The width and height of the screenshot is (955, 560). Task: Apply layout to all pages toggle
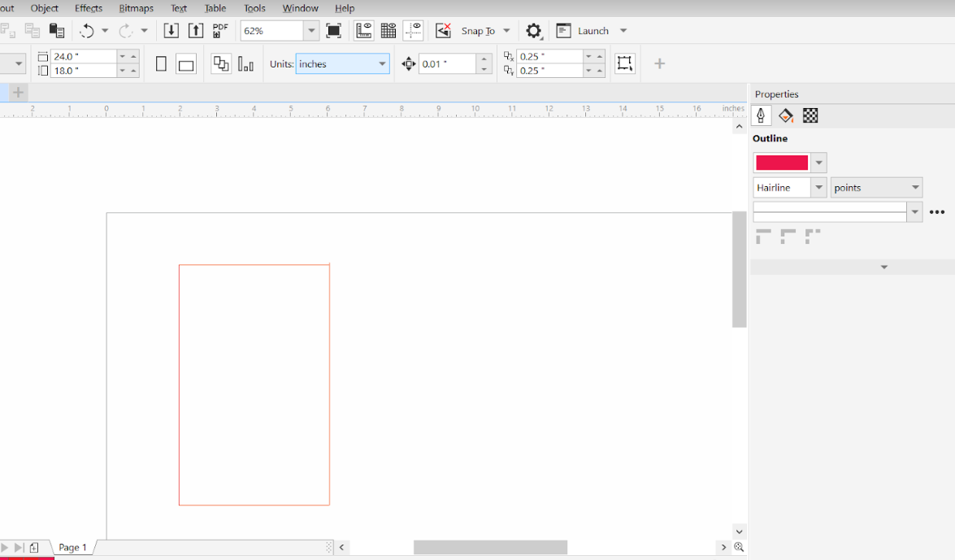[x=221, y=63]
